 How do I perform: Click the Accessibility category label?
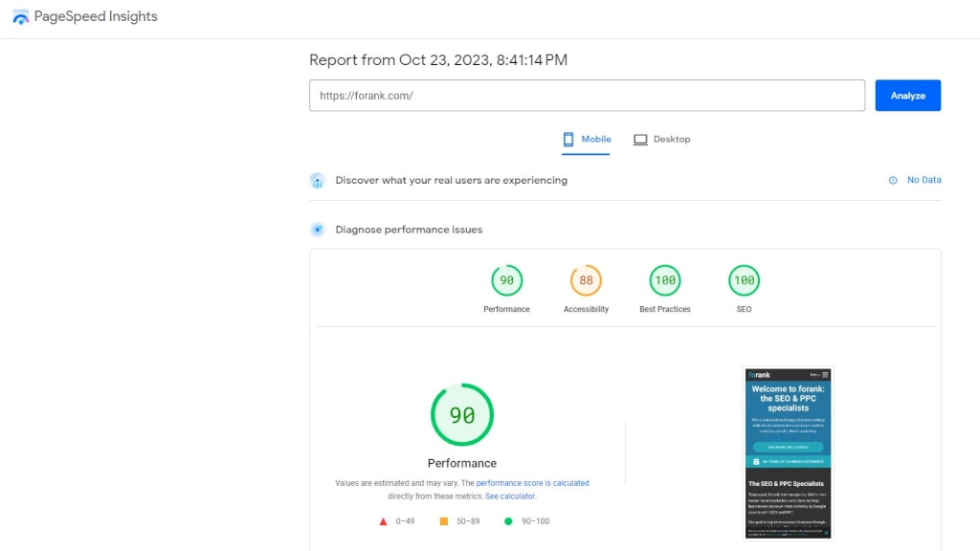click(586, 309)
